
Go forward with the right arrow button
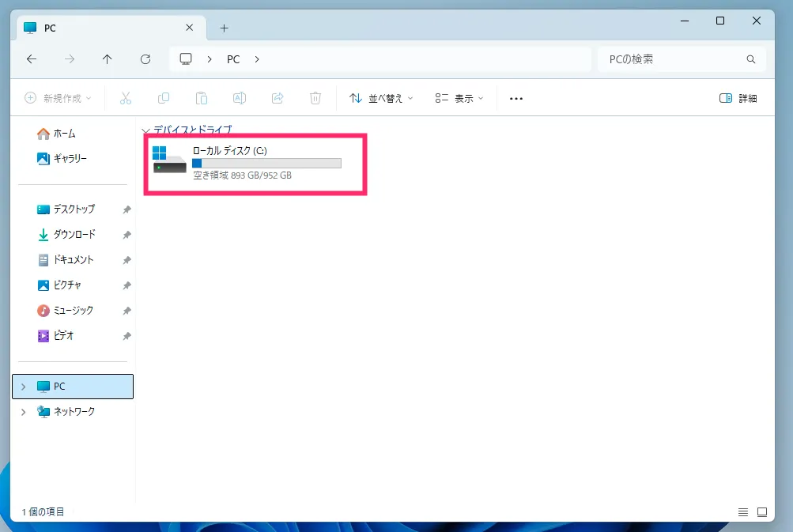coord(70,59)
